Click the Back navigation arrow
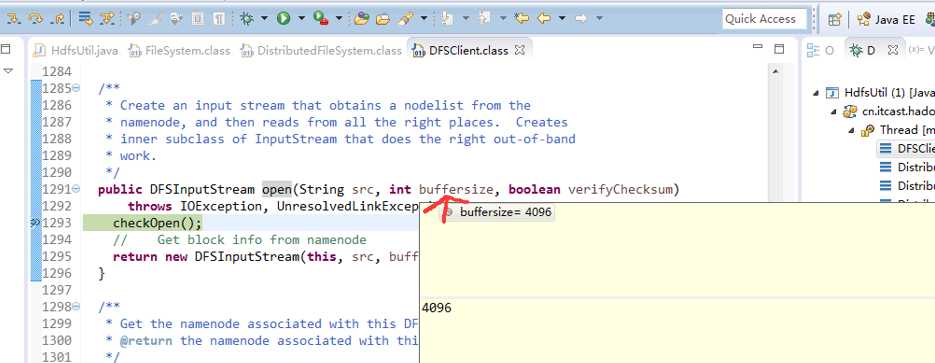This screenshot has height=363, width=935. pyautogui.click(x=544, y=18)
